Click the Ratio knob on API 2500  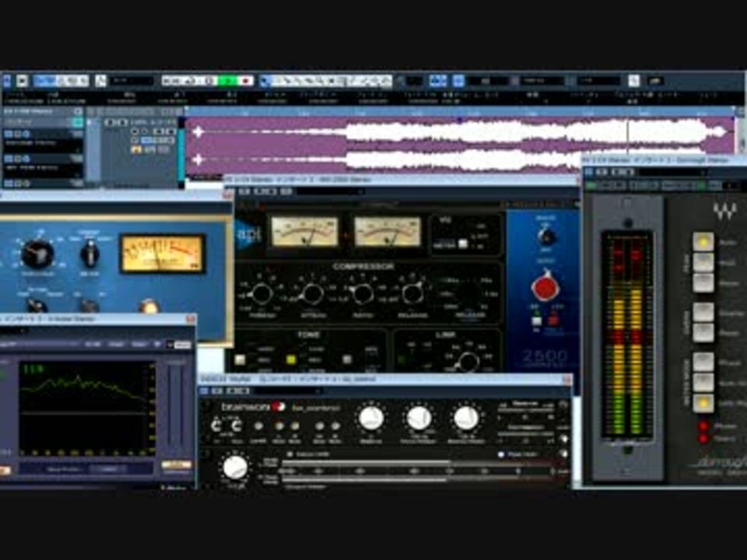[362, 293]
